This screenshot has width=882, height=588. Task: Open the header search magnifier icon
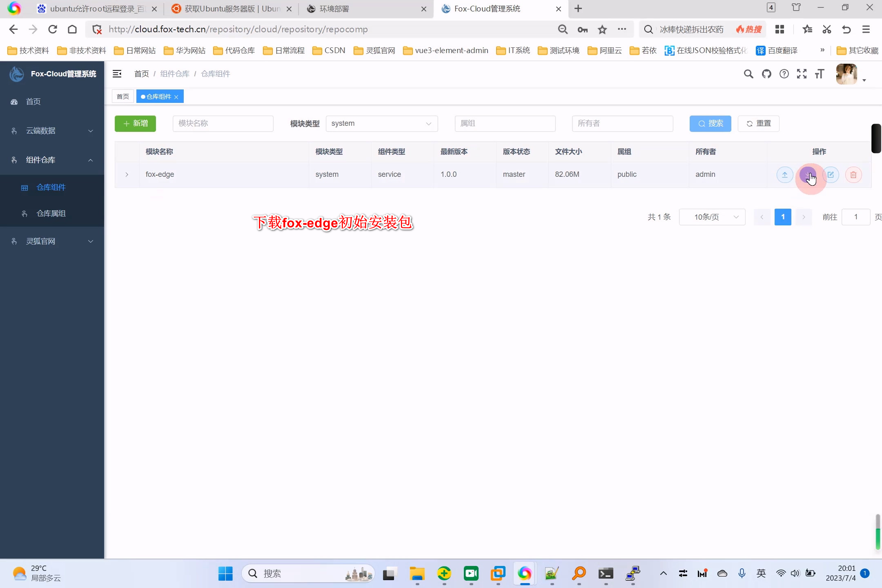click(x=748, y=74)
